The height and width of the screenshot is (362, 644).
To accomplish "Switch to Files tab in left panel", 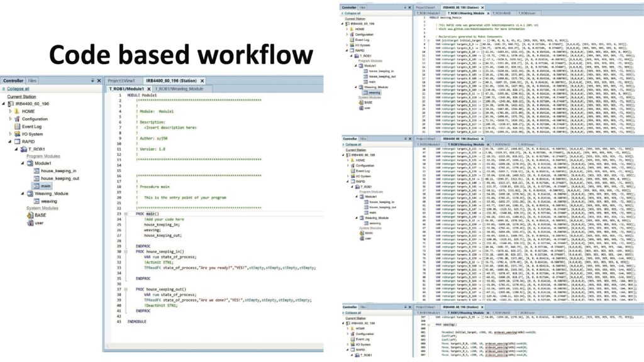I will click(31, 81).
